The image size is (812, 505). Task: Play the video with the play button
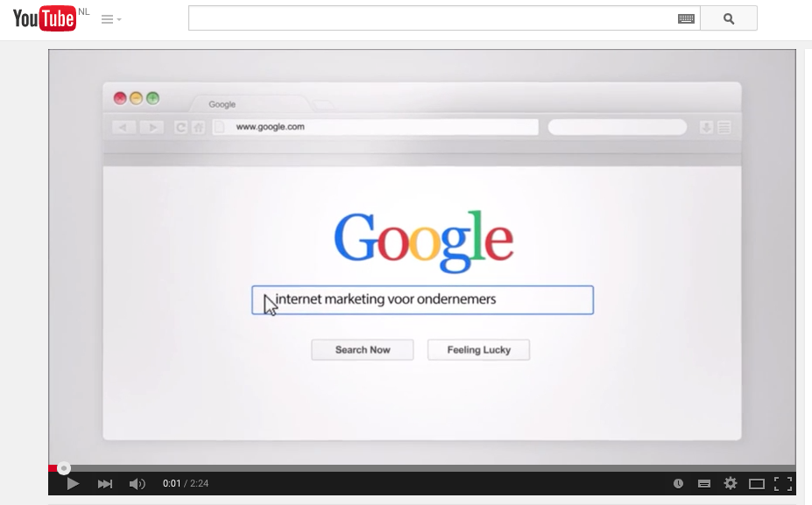pyautogui.click(x=73, y=484)
